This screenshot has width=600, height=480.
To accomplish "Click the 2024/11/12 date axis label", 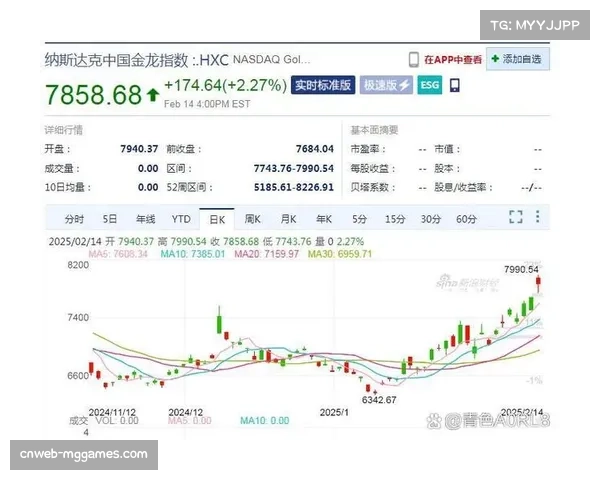I will [112, 412].
